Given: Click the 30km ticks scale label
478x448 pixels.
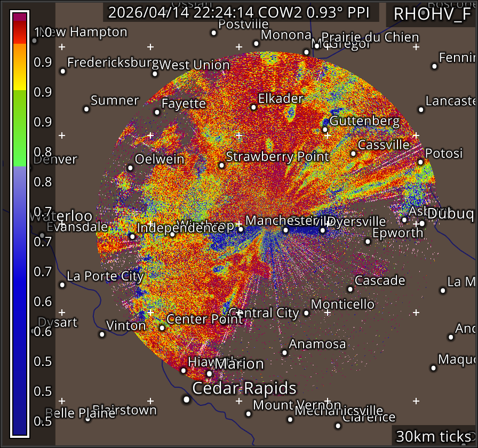Looking at the screenshot, I should [433, 436].
